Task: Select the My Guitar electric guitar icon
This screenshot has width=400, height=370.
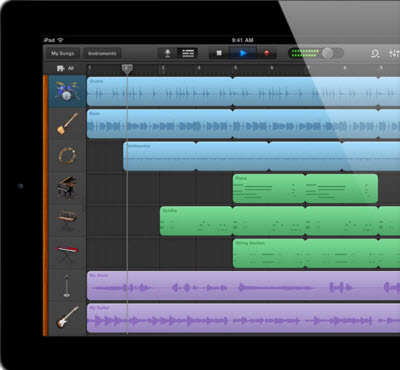Action: pyautogui.click(x=67, y=318)
